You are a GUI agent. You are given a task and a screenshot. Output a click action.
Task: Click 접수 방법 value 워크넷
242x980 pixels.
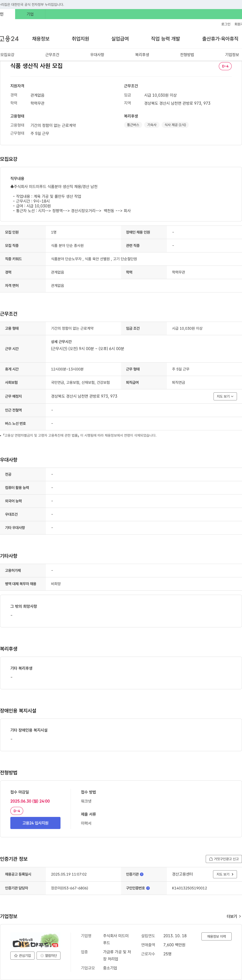(x=86, y=801)
